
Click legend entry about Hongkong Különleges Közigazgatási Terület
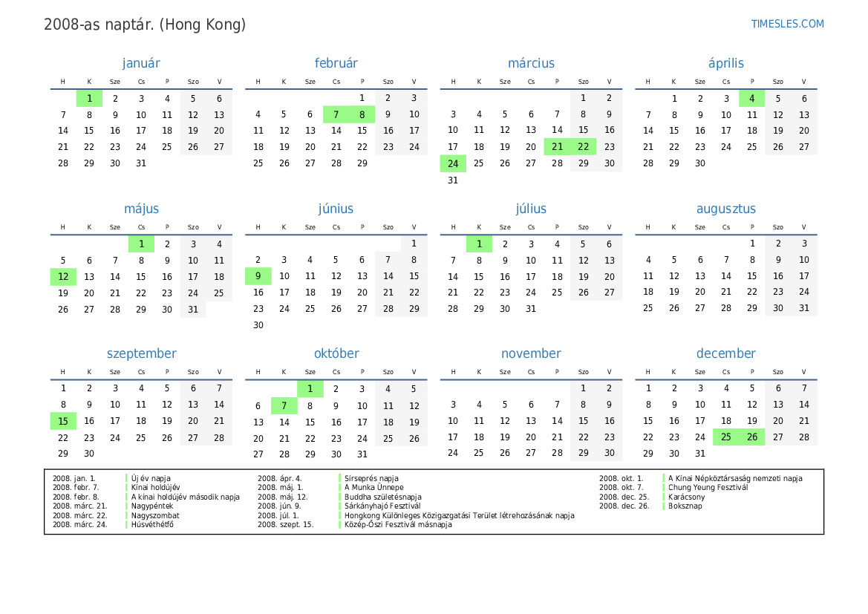[x=460, y=515]
